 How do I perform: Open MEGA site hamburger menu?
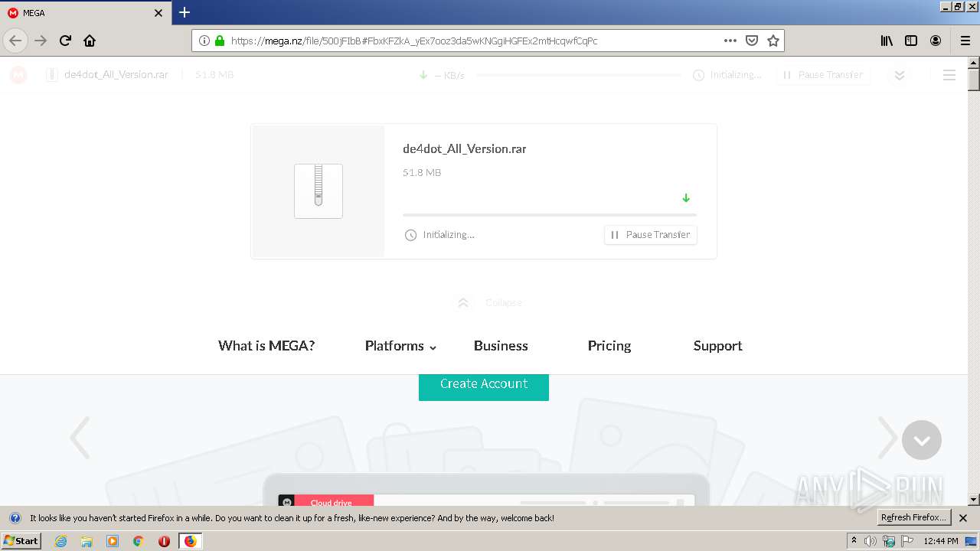tap(949, 75)
